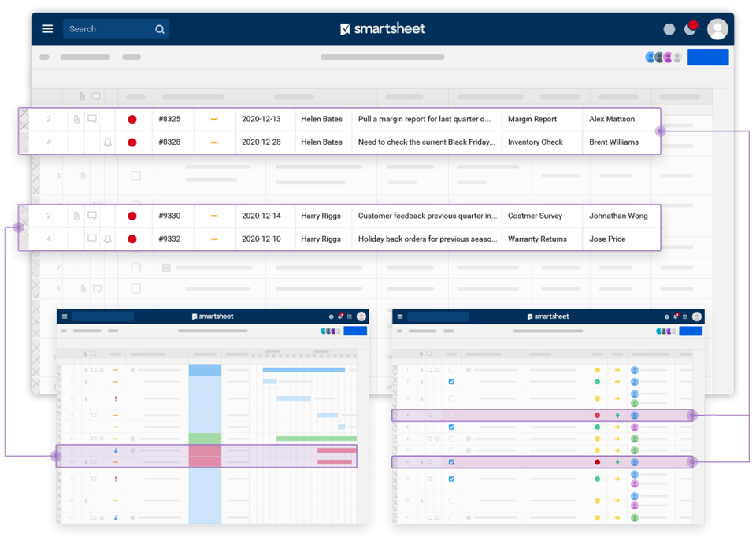Image resolution: width=756 pixels, height=544 pixels.
Task: Click blue button in lower-right window toolbar
Action: [691, 331]
